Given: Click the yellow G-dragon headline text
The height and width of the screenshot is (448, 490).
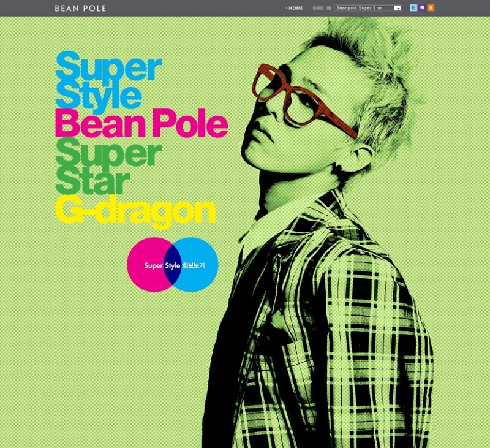Looking at the screenshot, I should click(x=135, y=213).
